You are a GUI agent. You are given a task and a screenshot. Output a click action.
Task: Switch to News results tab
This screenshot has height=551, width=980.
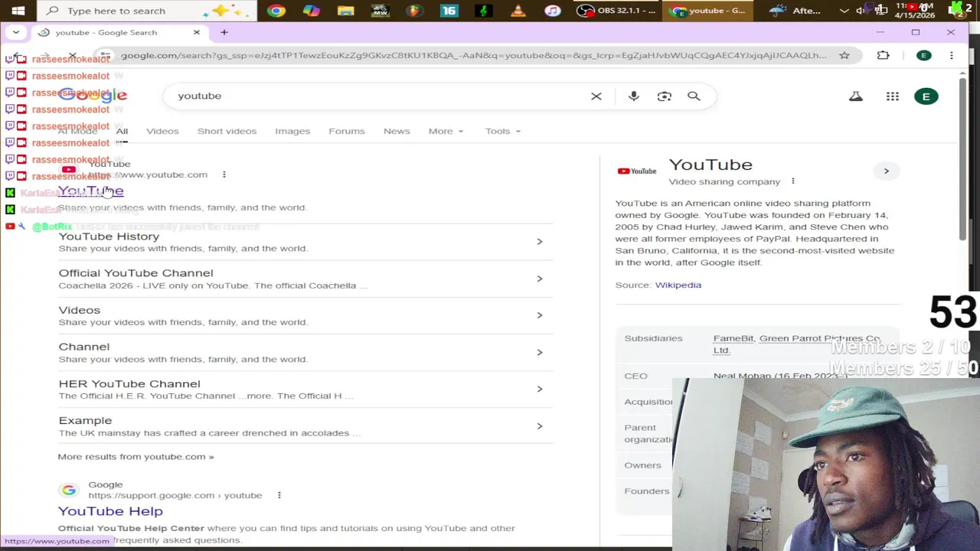coord(397,131)
